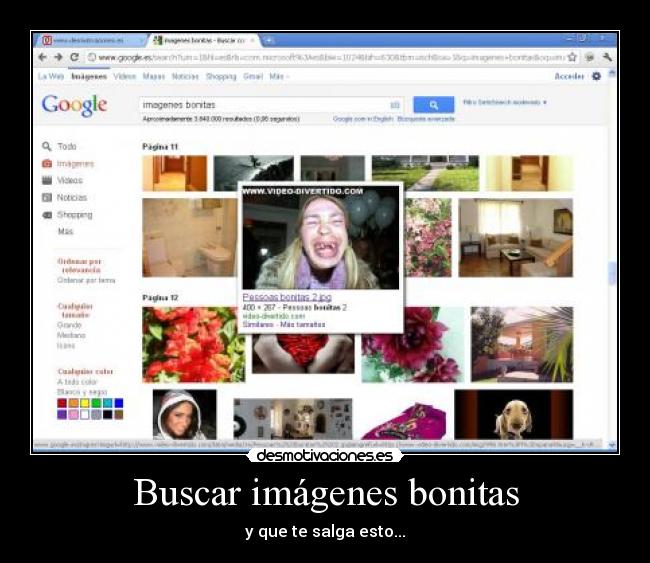Image resolution: width=650 pixels, height=563 pixels.
Task: Select Imágenes in the left sidebar
Action: click(x=68, y=164)
